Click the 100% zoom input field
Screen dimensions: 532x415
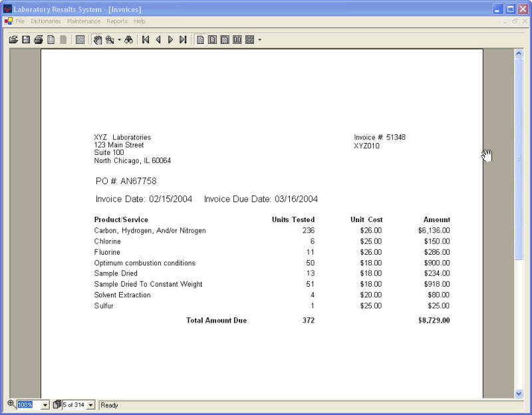(x=28, y=405)
